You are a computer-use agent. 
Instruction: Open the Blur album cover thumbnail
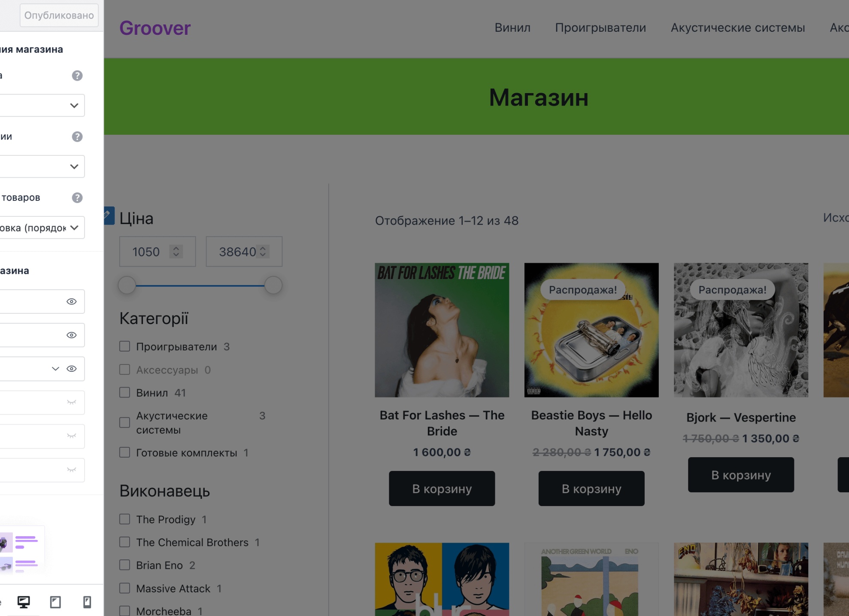pos(442,580)
